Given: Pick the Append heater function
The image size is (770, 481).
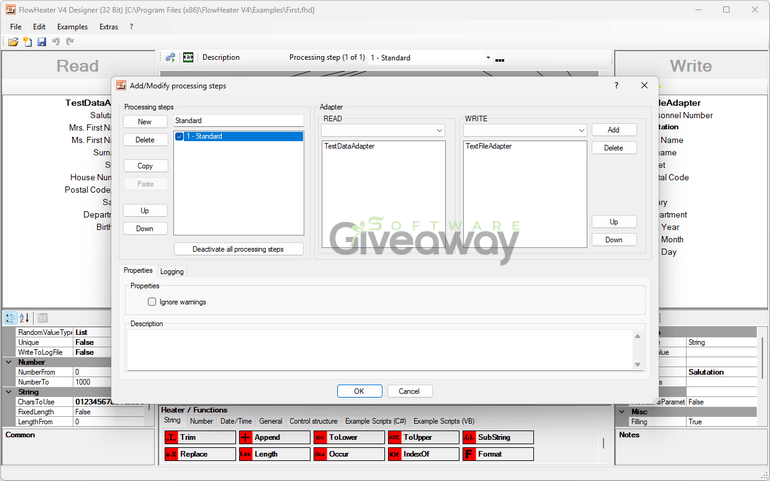Looking at the screenshot, I should [275, 437].
